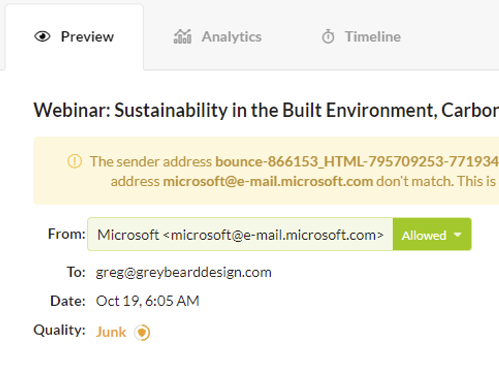Click the recipient greg@greybearddesign.com

[184, 273]
